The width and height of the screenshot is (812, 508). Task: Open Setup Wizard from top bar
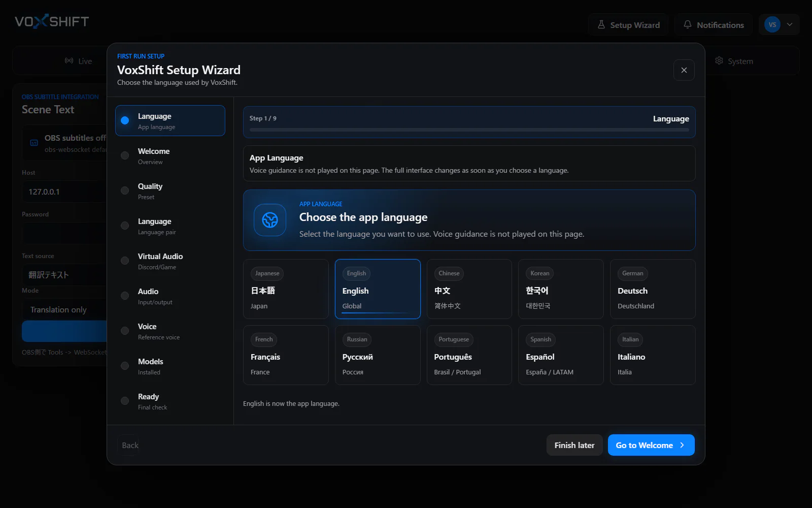pos(628,24)
